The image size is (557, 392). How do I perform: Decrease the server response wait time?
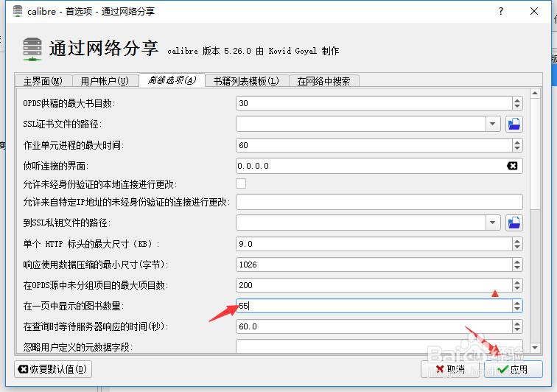[517, 329]
